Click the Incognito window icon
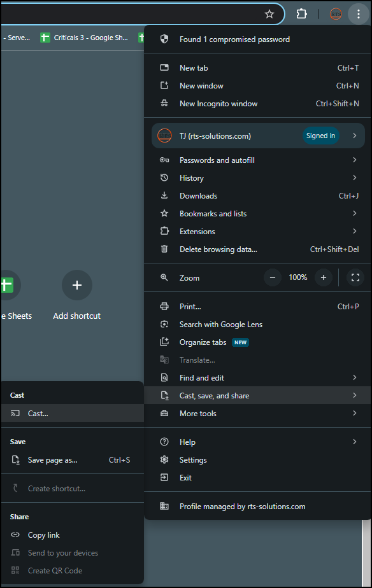 [164, 104]
